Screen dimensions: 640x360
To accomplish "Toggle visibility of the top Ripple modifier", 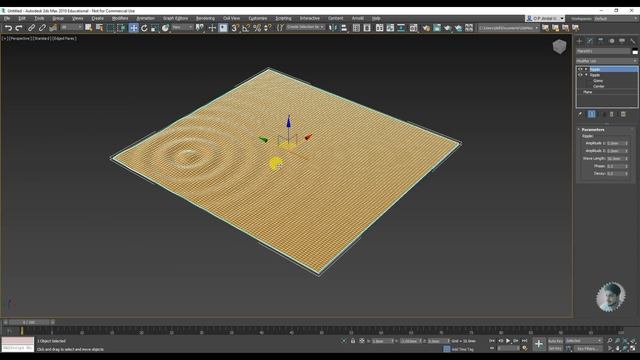I will point(580,69).
